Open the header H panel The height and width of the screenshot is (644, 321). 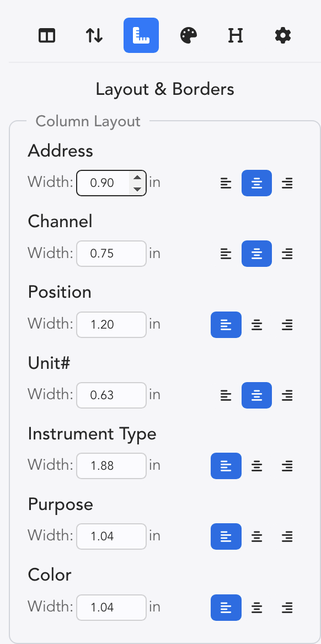(236, 35)
